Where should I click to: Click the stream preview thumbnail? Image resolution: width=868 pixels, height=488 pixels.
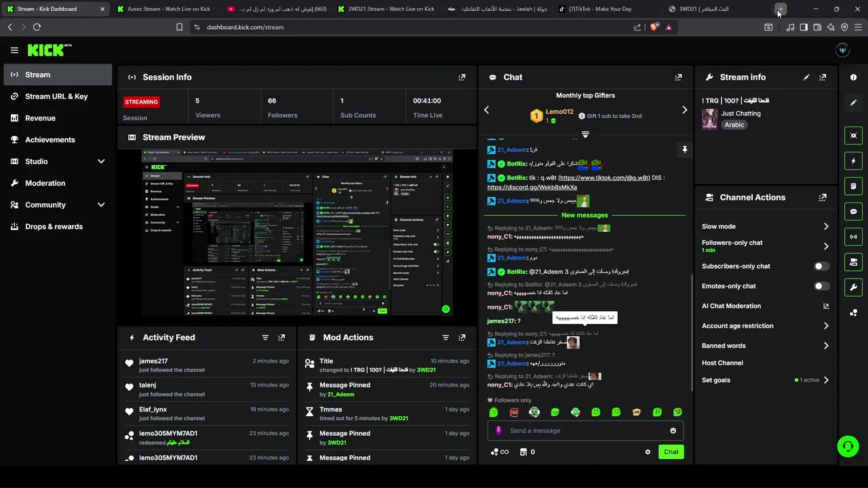click(297, 233)
